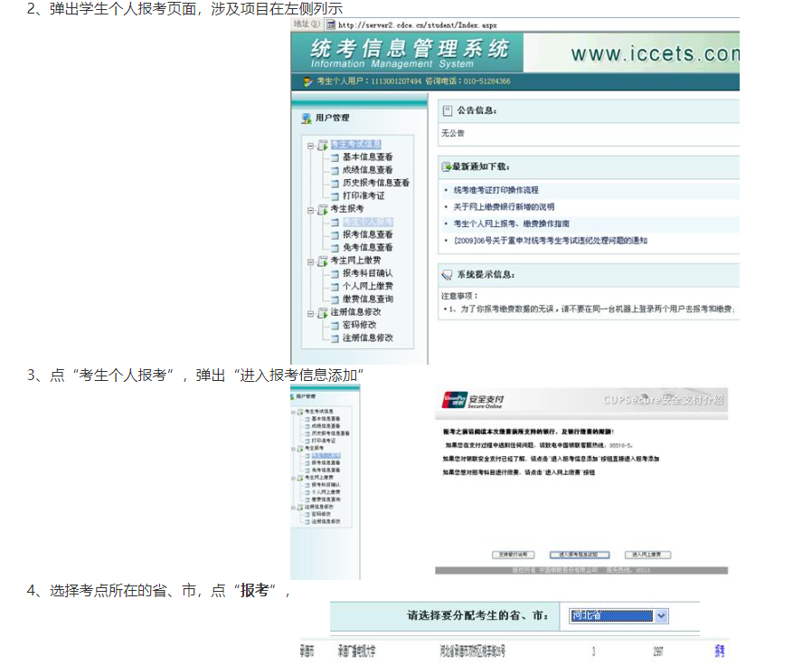
Task: Collapse the 注册信息修改 node in larger tree
Action: click(x=310, y=313)
